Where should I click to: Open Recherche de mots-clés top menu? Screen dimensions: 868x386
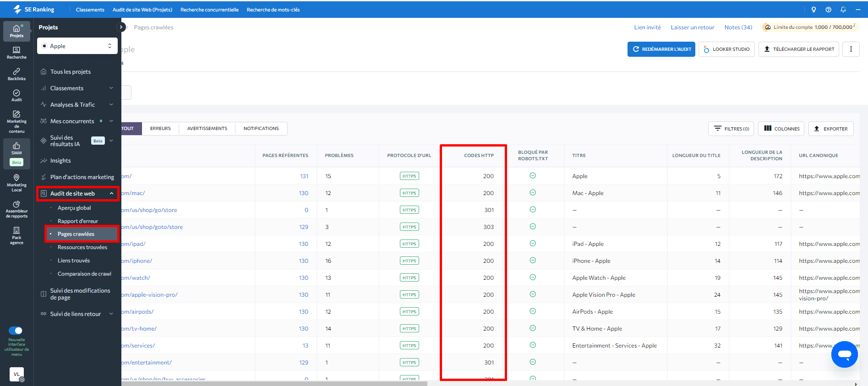(x=273, y=10)
